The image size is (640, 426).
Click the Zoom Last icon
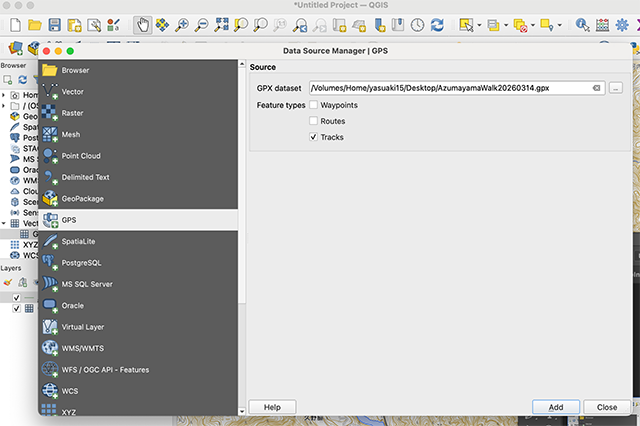point(300,25)
